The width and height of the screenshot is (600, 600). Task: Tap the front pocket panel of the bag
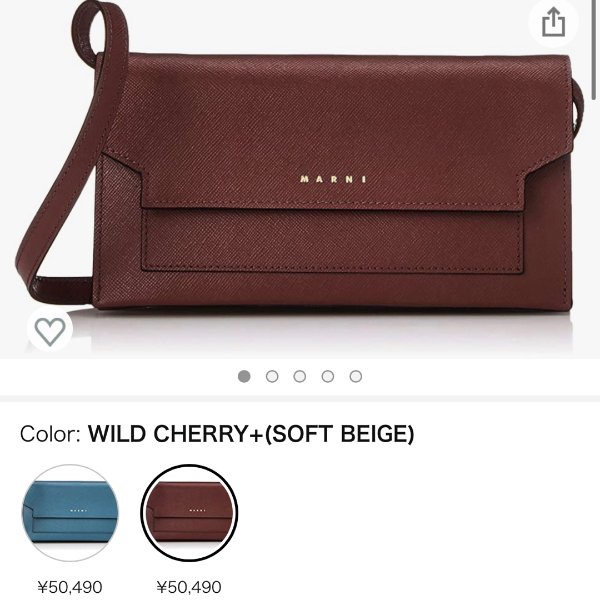(332, 241)
